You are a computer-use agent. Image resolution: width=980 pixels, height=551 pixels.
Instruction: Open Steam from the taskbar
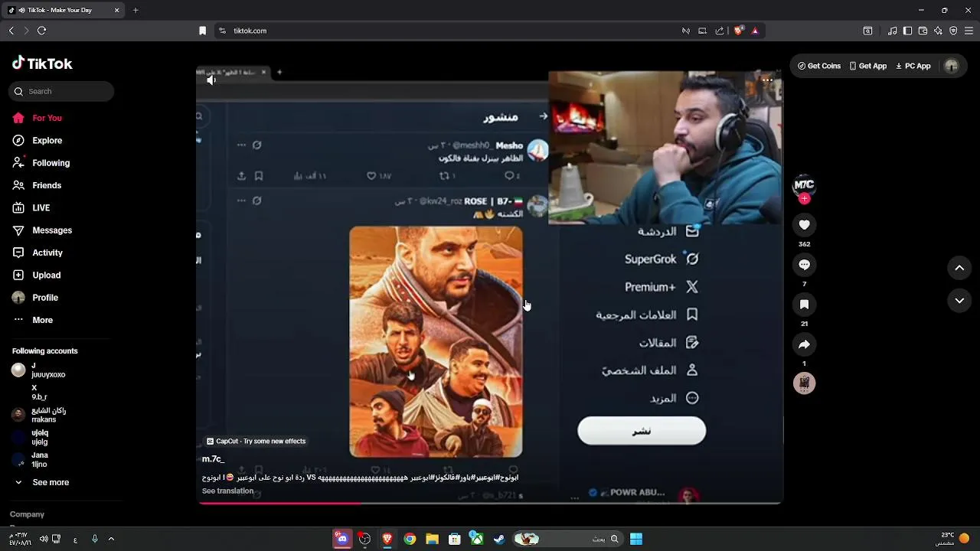[498, 539]
